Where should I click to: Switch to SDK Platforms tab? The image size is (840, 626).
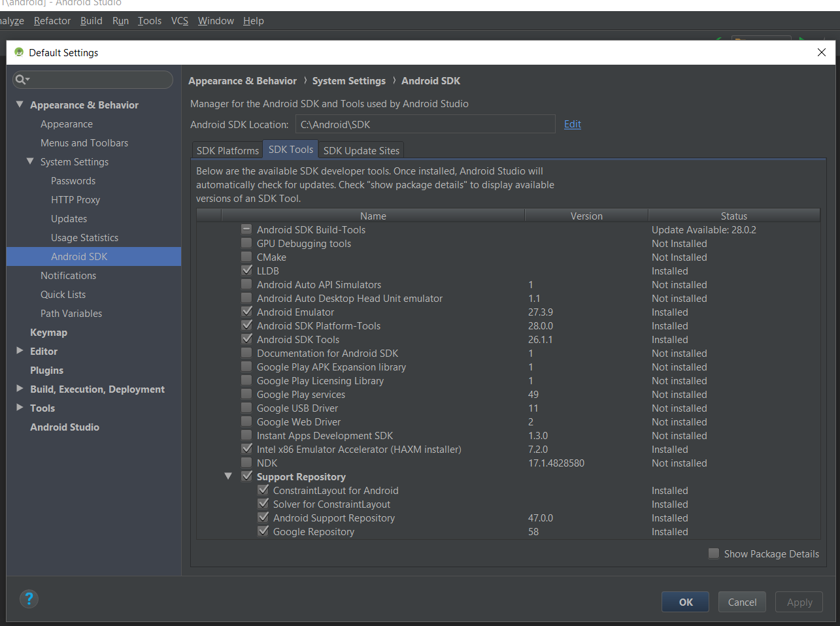point(227,150)
